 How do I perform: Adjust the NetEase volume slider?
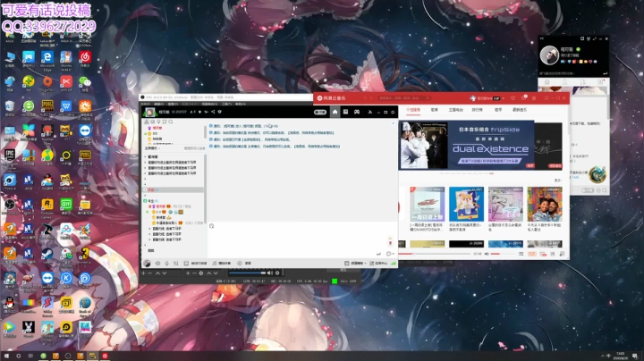[502, 254]
